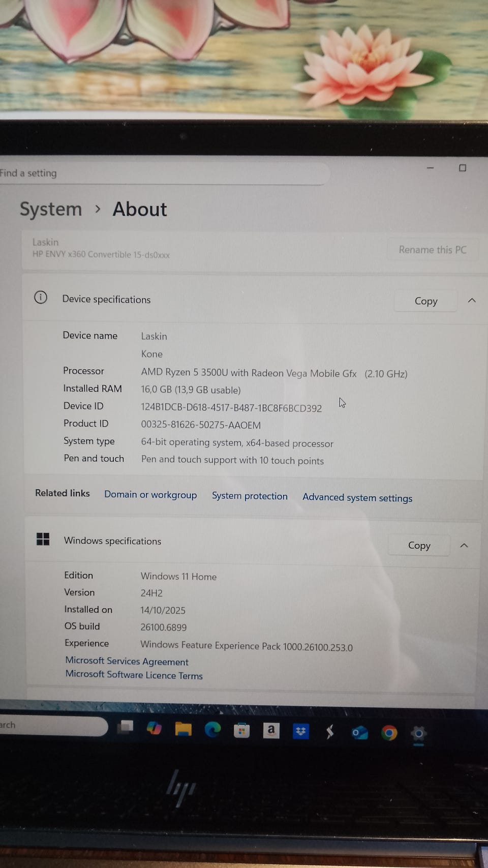The image size is (488, 868).
Task: Click the AMD Ryzen 5 3500U processor text
Action: (274, 373)
